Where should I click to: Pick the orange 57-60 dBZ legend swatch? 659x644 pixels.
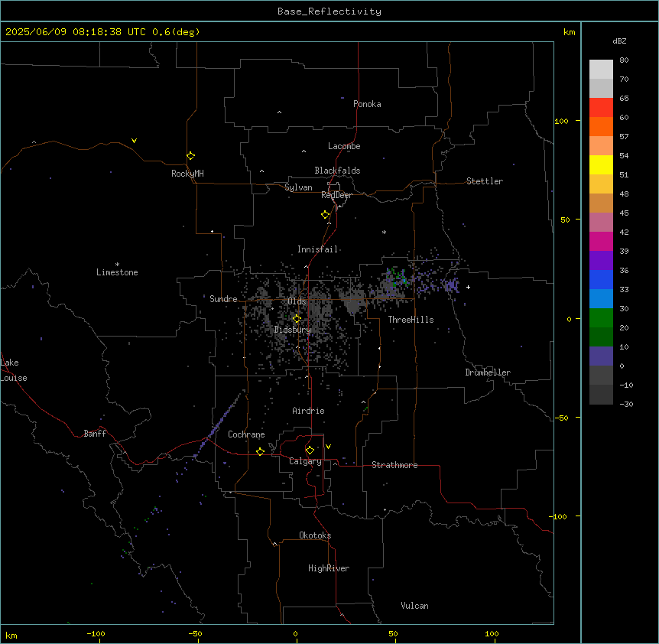pos(601,126)
